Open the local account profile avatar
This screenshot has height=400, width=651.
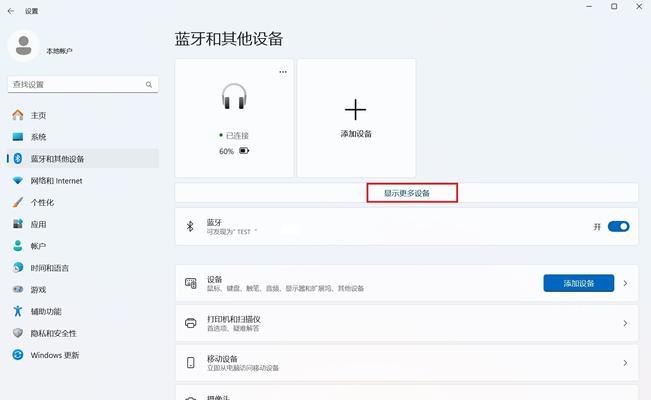pos(24,46)
